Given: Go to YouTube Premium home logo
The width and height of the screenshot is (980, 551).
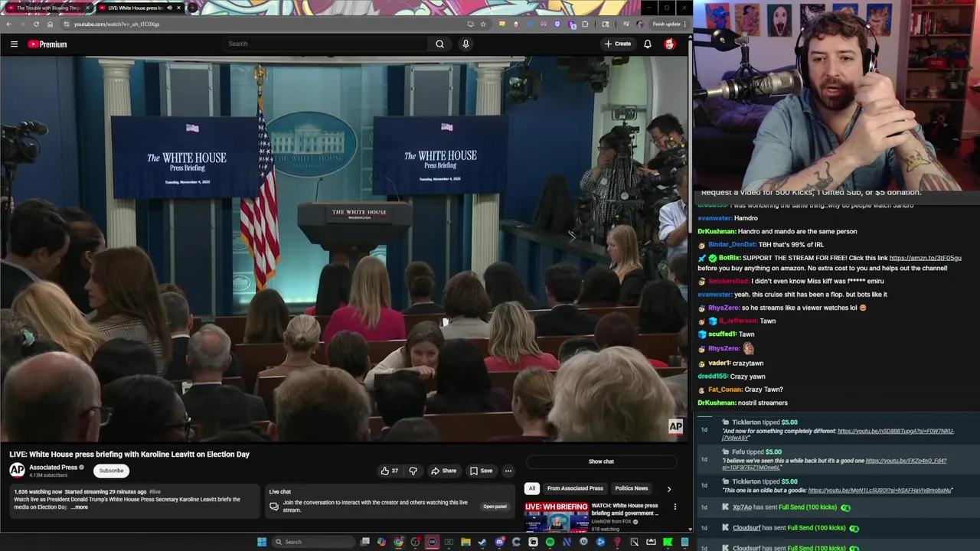Looking at the screenshot, I should click(x=47, y=44).
